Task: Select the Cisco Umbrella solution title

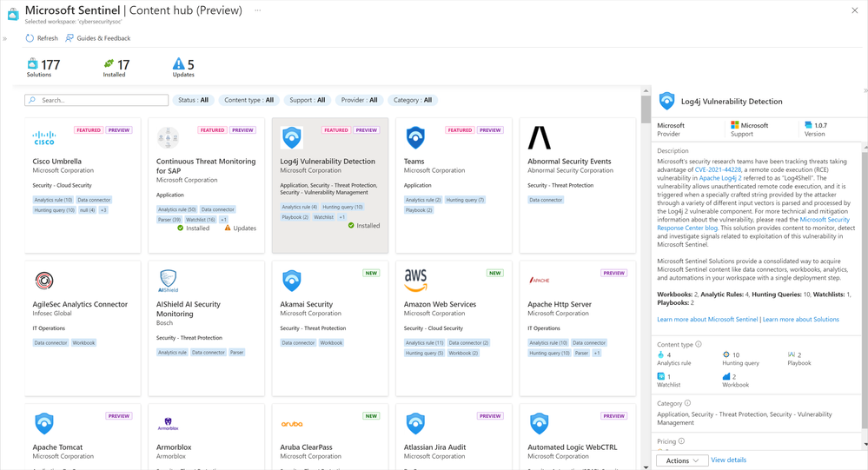Action: (57, 161)
